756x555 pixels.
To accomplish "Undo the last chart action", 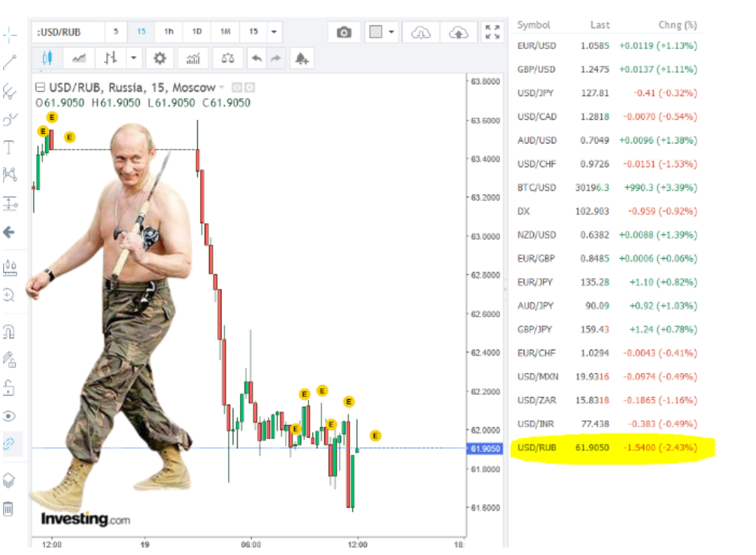I will click(257, 59).
